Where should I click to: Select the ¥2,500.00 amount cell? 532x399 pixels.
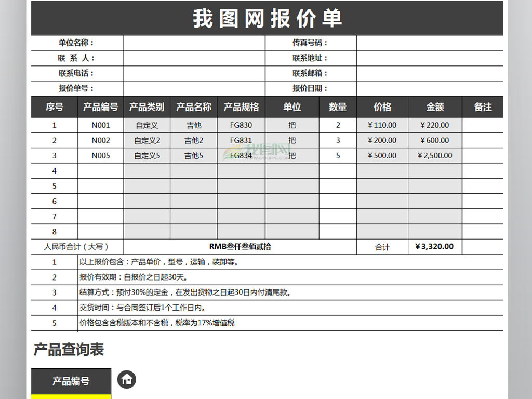pos(435,156)
